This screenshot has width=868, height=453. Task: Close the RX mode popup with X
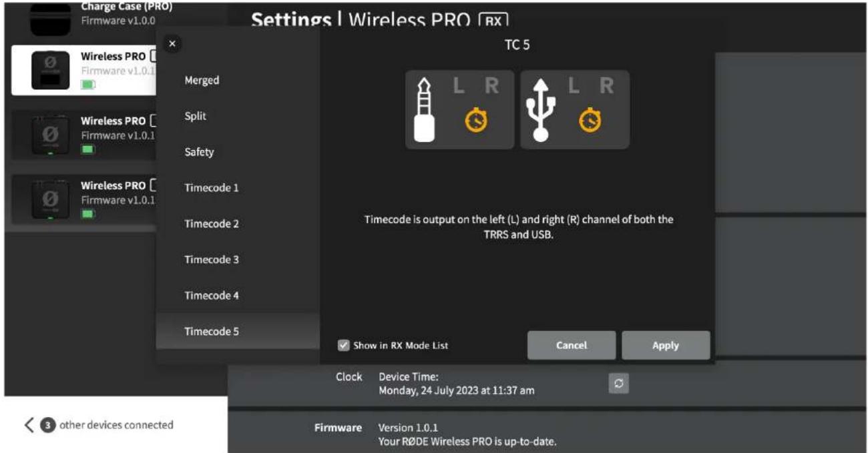coord(172,44)
